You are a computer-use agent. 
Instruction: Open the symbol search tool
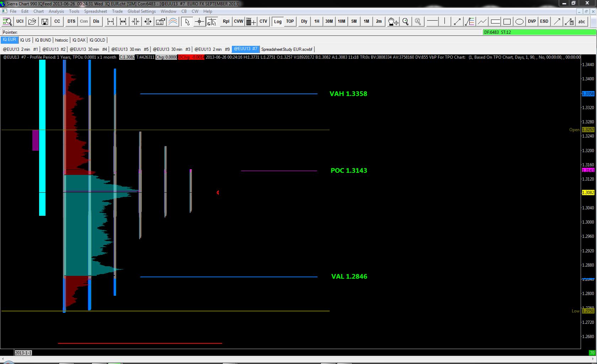7,21
